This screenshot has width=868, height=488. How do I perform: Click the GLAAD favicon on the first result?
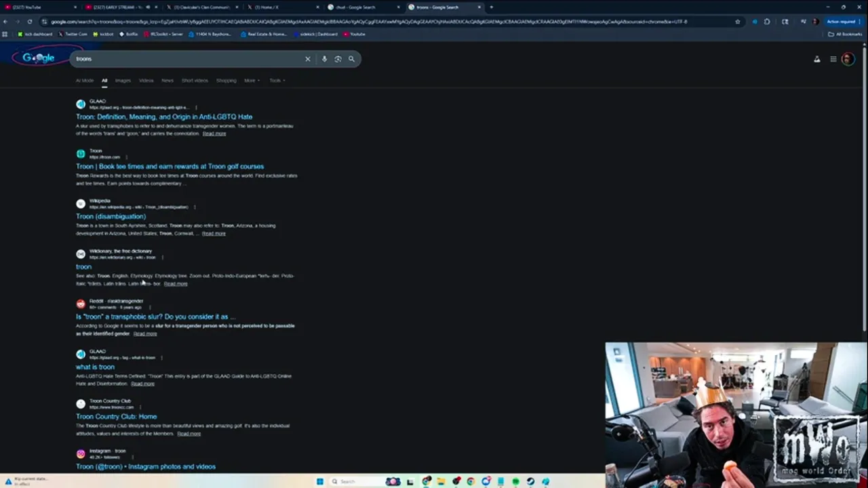pos(81,104)
